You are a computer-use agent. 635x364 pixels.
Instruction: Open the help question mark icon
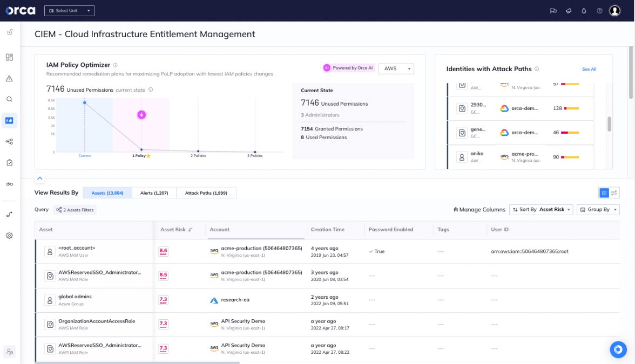click(599, 11)
